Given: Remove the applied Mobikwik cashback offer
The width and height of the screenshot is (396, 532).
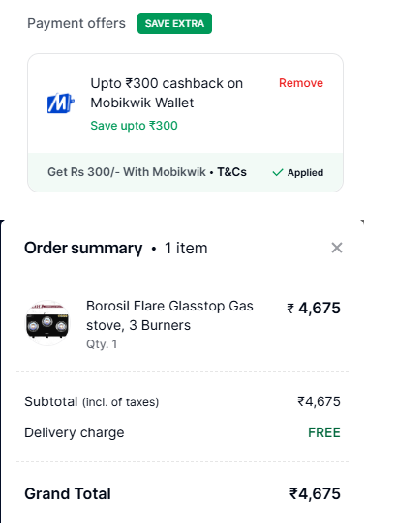Looking at the screenshot, I should (301, 83).
